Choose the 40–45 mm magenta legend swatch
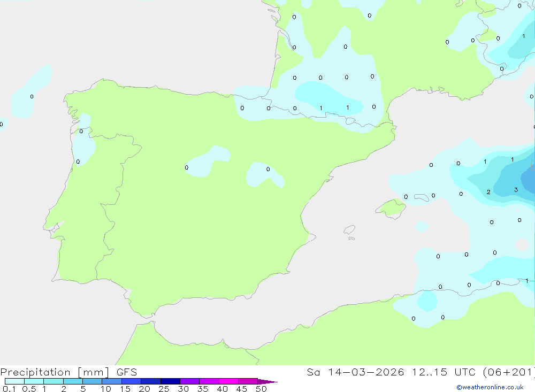This screenshot has width=535, height=392. [x=228, y=381]
